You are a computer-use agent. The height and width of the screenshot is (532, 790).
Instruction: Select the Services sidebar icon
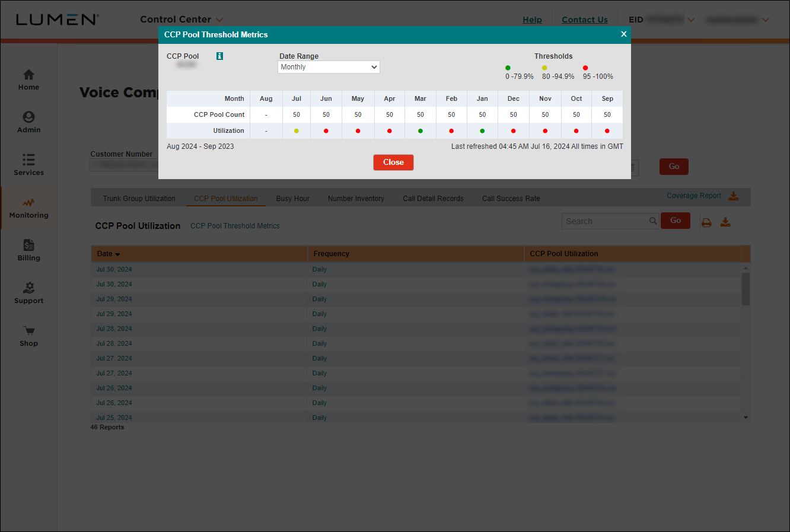(x=28, y=160)
